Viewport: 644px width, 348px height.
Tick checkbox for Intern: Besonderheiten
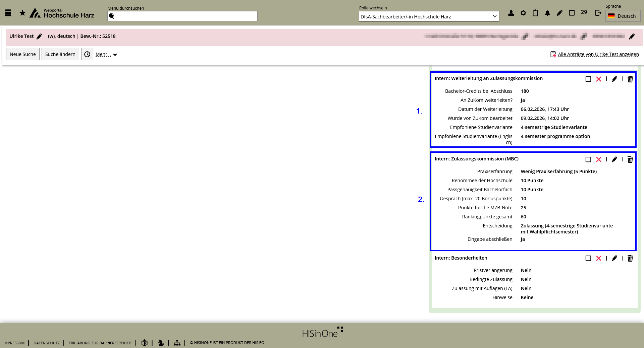(x=588, y=258)
